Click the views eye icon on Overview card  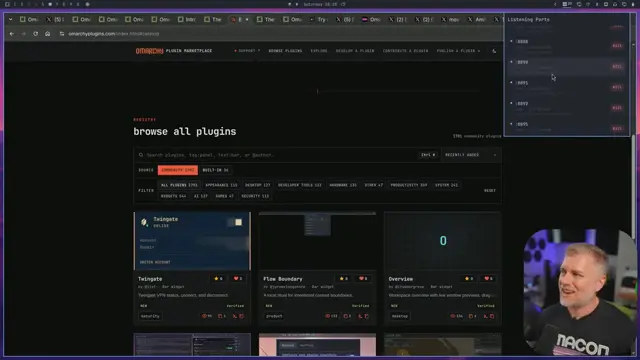click(453, 316)
